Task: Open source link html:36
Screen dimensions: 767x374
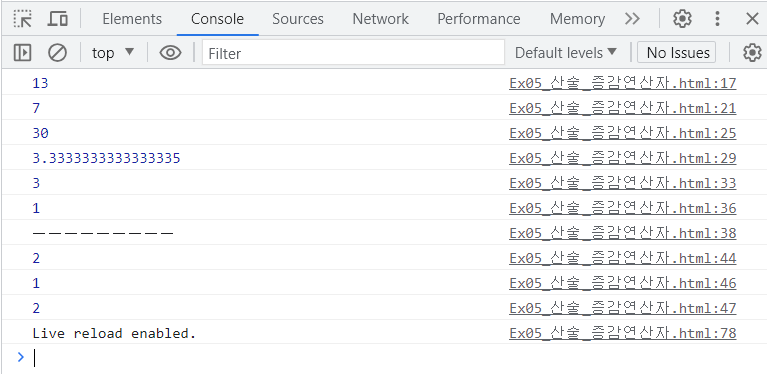Action: click(622, 208)
